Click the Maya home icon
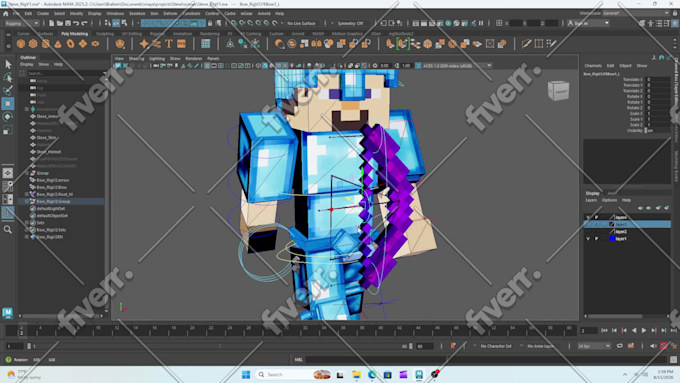 6,13
